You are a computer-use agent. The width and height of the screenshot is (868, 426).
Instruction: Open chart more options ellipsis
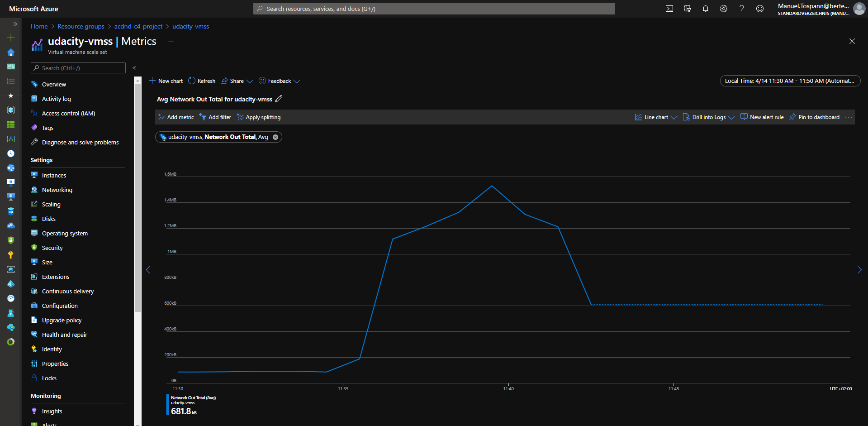click(x=849, y=117)
